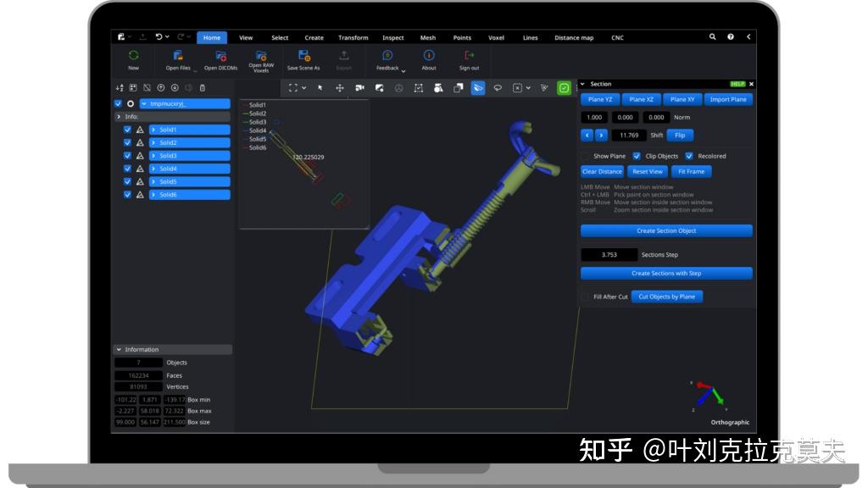Click the About info icon

tap(429, 55)
